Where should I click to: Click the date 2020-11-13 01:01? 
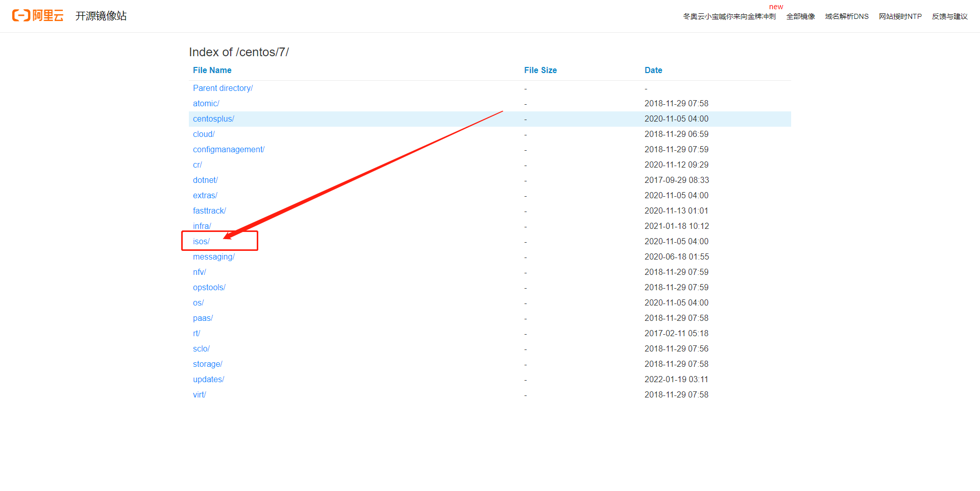(676, 211)
